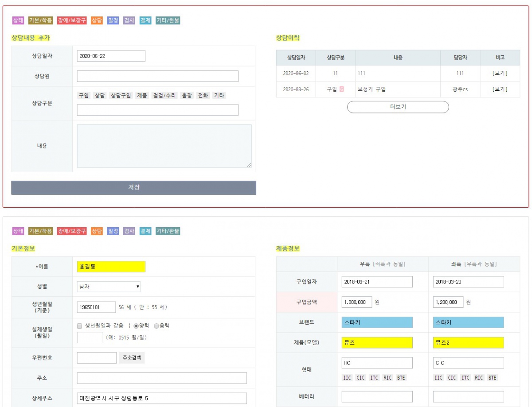Pick the RIC shape chip under 좌측 형태
Image resolution: width=532 pixels, height=407 pixels.
479,378
